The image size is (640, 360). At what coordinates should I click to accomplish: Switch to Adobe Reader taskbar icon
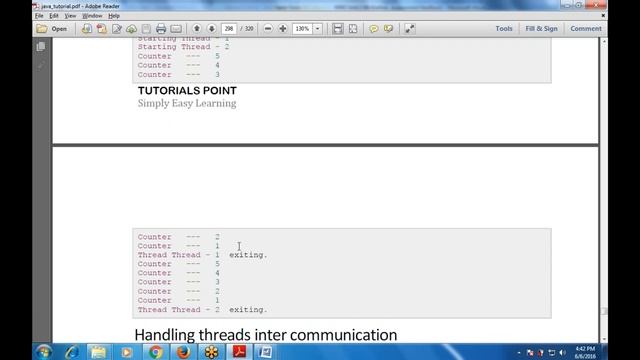(239, 352)
